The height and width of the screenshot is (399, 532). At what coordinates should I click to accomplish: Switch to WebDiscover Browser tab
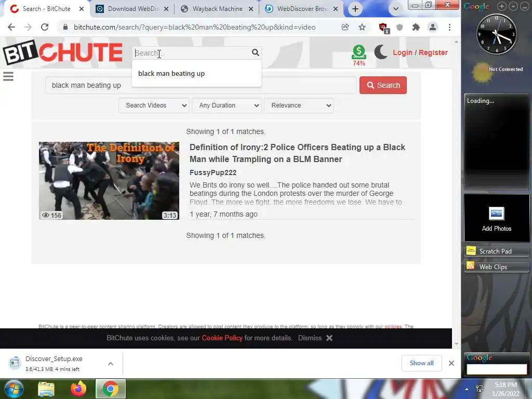[x=302, y=9]
